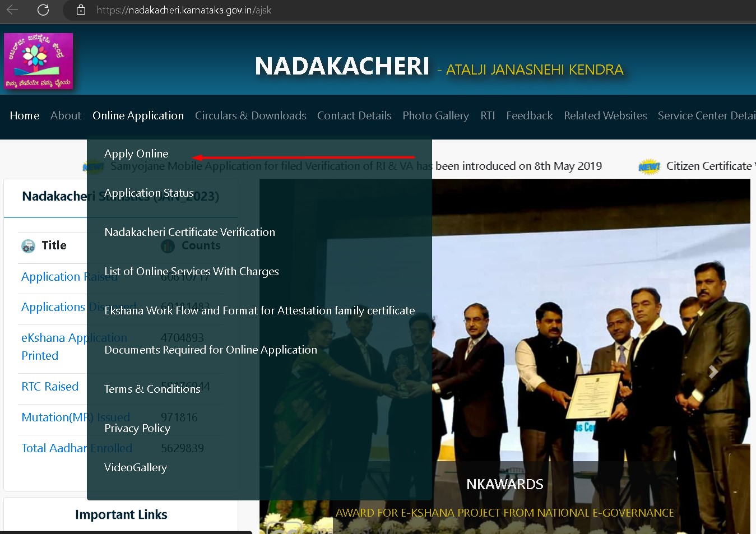Reload the page with the refresh icon

pos(43,10)
